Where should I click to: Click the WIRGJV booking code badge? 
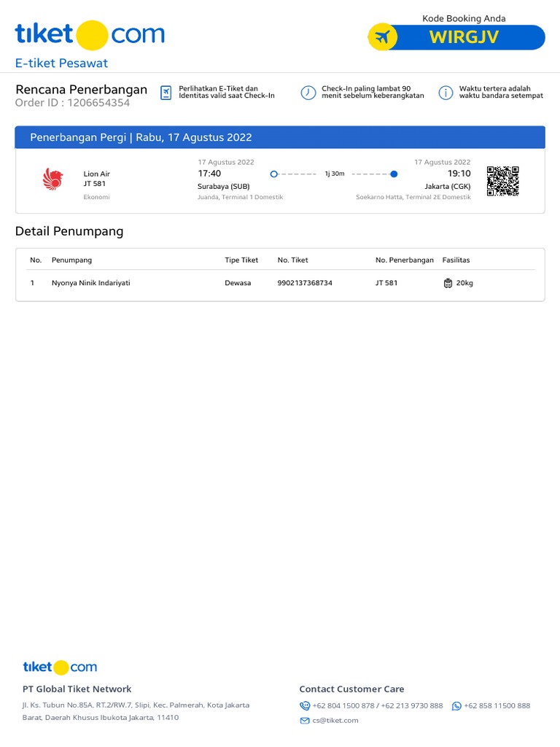pos(464,37)
